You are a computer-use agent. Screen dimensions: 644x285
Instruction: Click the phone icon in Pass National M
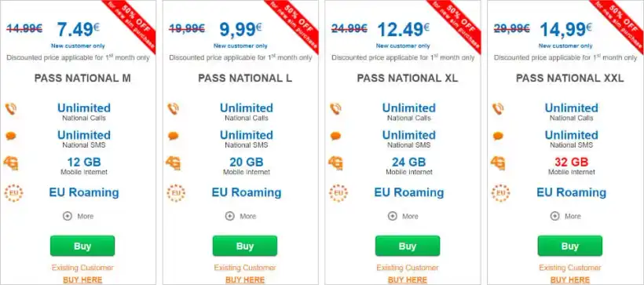11,109
